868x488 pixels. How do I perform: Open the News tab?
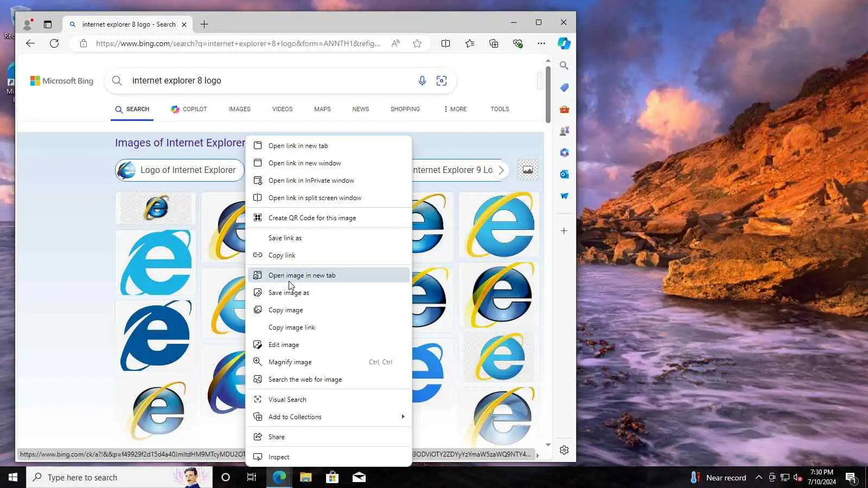point(360,109)
